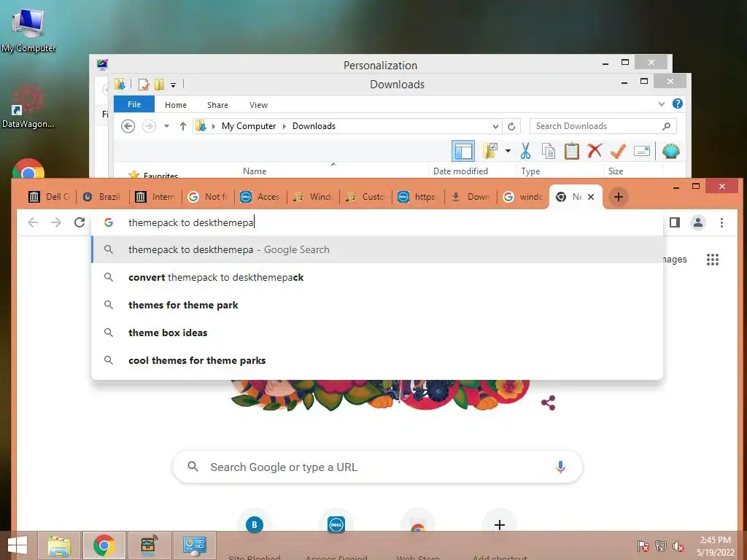The height and width of the screenshot is (560, 747).
Task: Click the Add shortcut plus button
Action: [x=500, y=525]
